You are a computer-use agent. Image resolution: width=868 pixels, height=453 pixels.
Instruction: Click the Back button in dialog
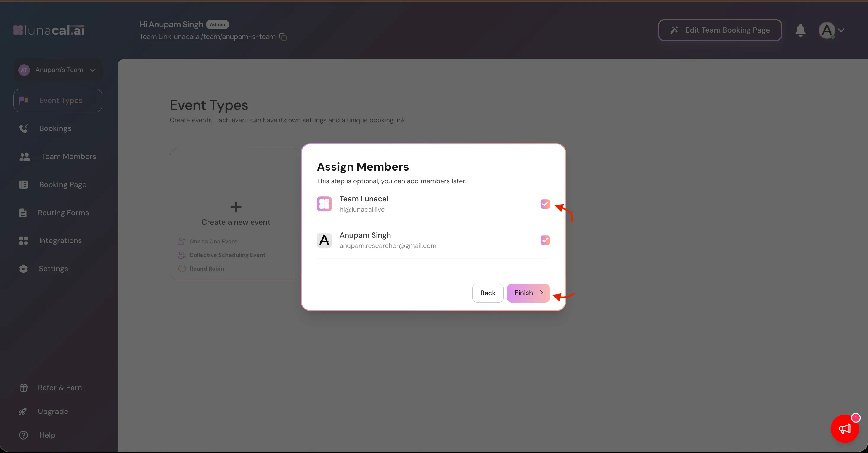click(x=488, y=293)
